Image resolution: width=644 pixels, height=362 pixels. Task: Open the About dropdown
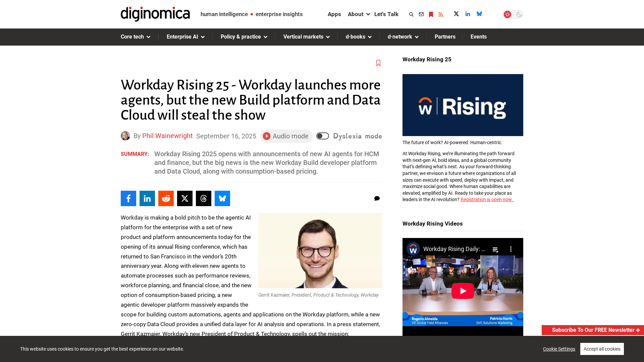pyautogui.click(x=359, y=14)
